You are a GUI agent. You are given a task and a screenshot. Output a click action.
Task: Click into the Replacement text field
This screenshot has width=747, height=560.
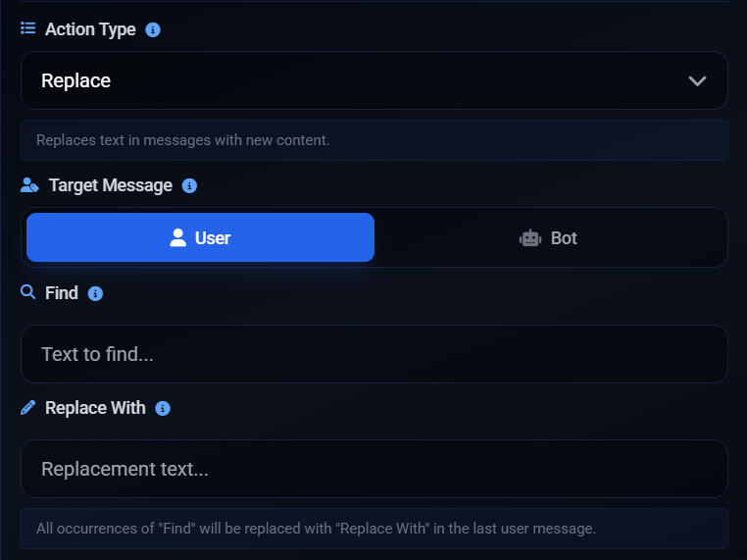point(373,469)
